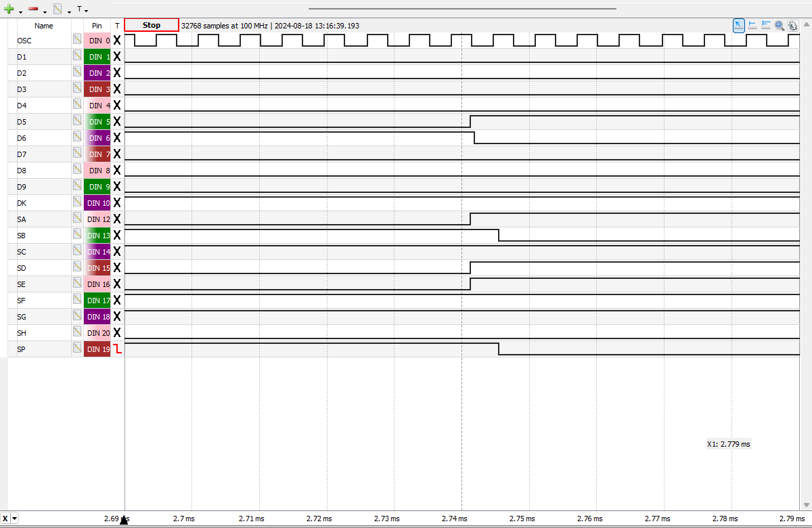Click the green plus add-signal icon
The height and width of the screenshot is (528, 812).
(9, 9)
